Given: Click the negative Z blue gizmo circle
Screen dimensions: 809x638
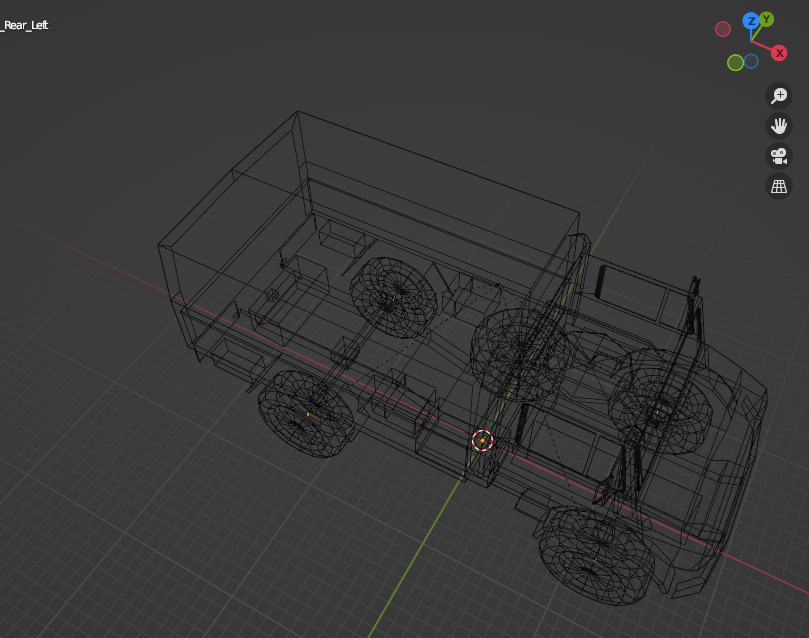Looking at the screenshot, I should point(751,61).
